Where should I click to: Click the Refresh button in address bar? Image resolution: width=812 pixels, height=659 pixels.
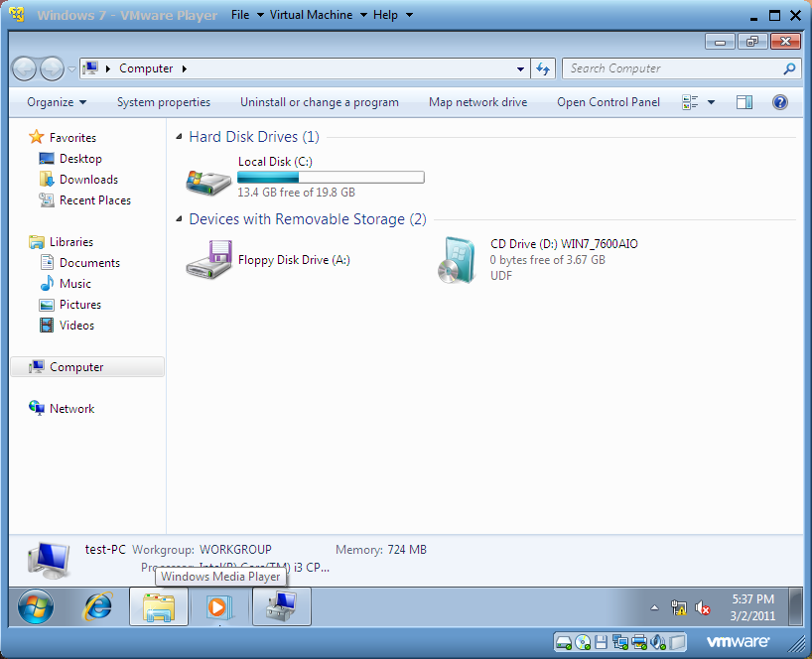(543, 68)
